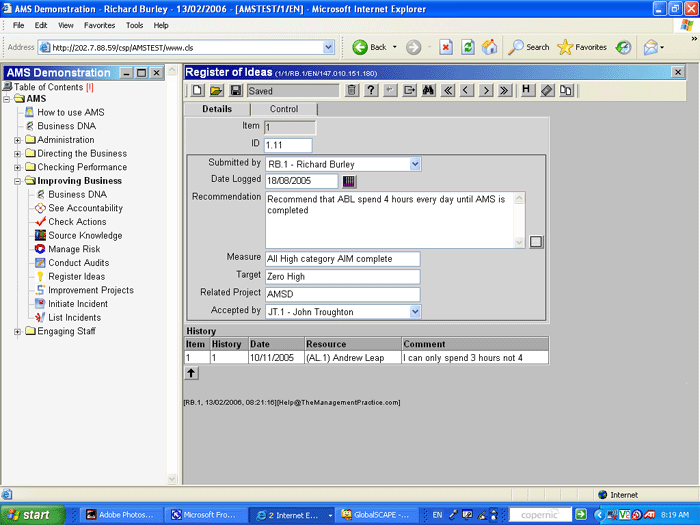Click the Save floppy disk icon
This screenshot has height=525, width=700.
[x=235, y=91]
